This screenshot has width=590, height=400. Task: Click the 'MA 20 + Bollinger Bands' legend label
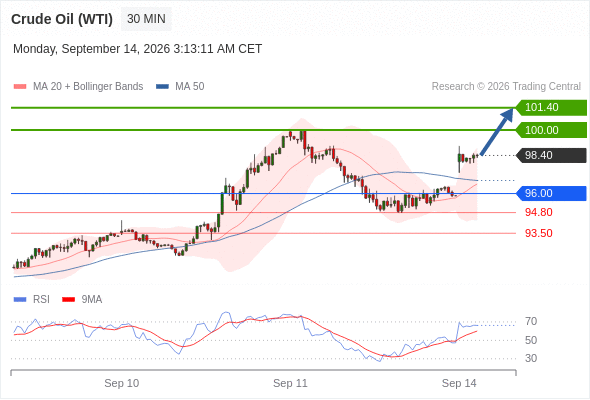point(88,87)
